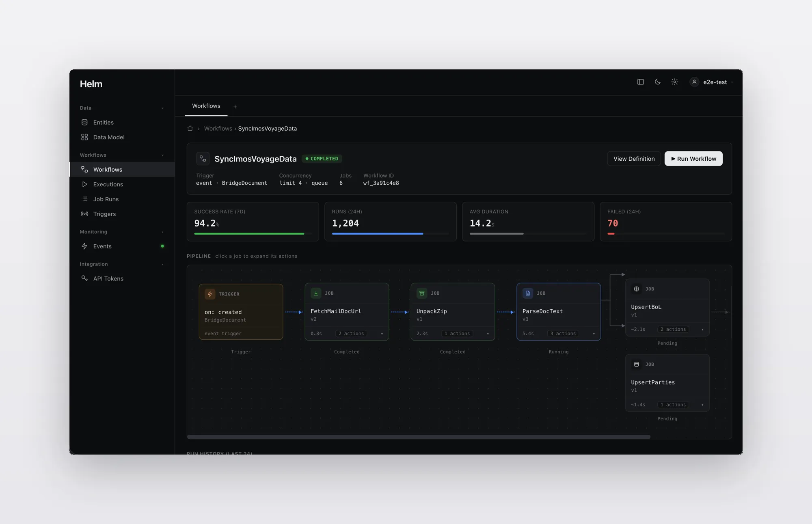Image resolution: width=812 pixels, height=524 pixels.
Task: Click the UpsertBoL job node title
Action: [646, 307]
